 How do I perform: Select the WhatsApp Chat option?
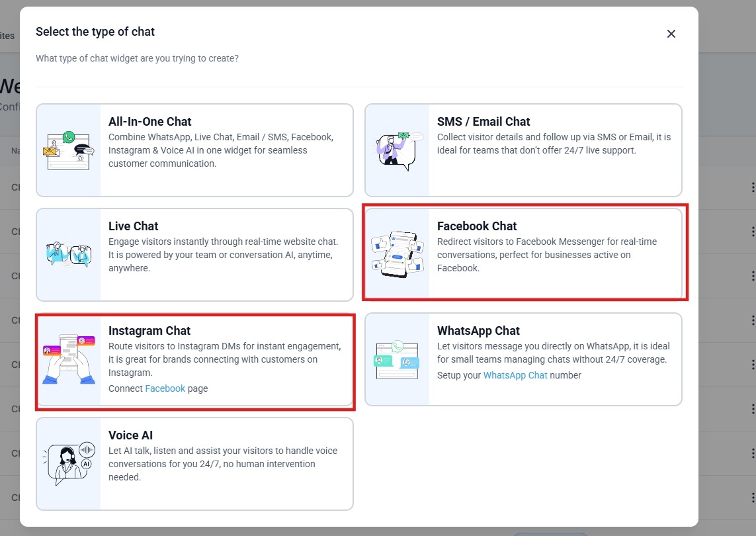(523, 359)
